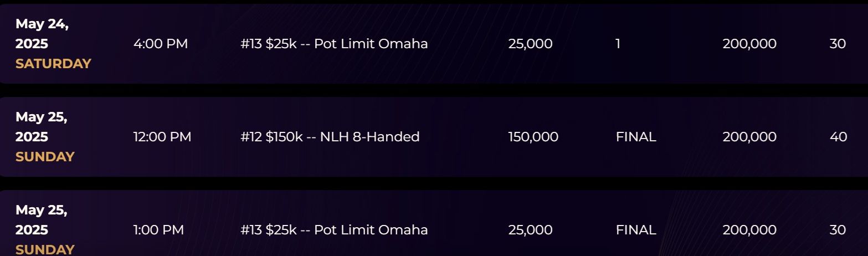
Task: Click the May 25 date of the 12:00 PM event
Action: click(x=42, y=127)
